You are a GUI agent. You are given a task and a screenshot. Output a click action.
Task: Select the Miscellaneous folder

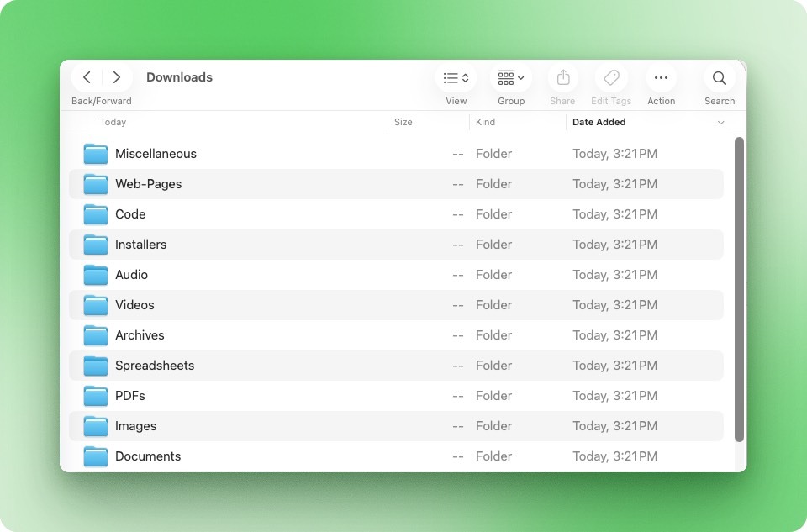156,153
